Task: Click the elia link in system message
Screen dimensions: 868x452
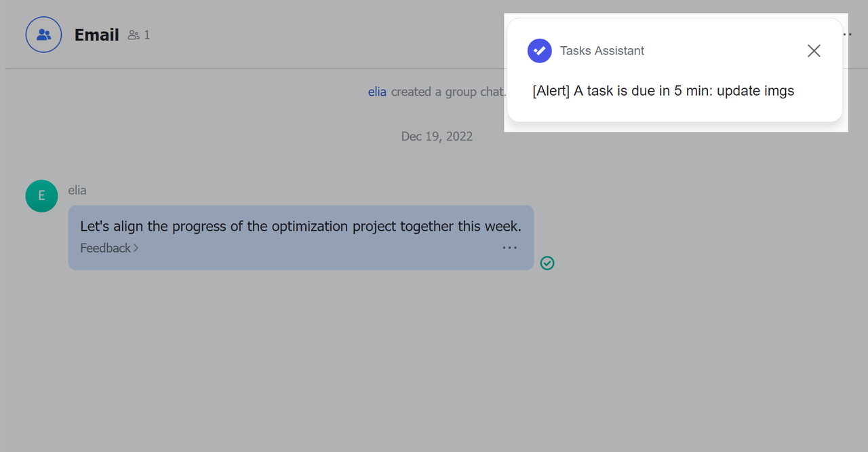Action: [377, 92]
